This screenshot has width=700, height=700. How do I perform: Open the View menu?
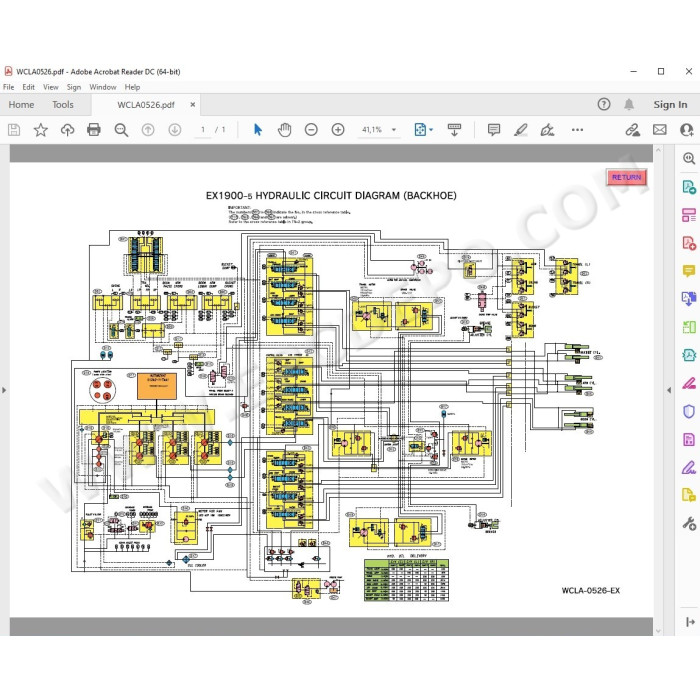(50, 87)
